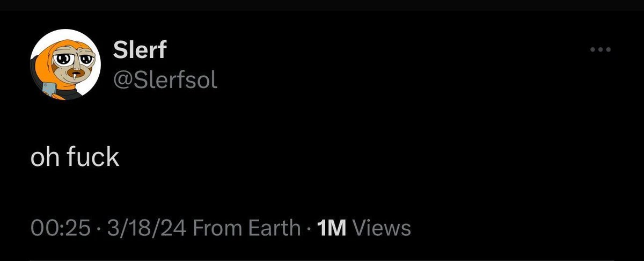
Task: Click the @Slerfsol handle
Action: point(165,80)
